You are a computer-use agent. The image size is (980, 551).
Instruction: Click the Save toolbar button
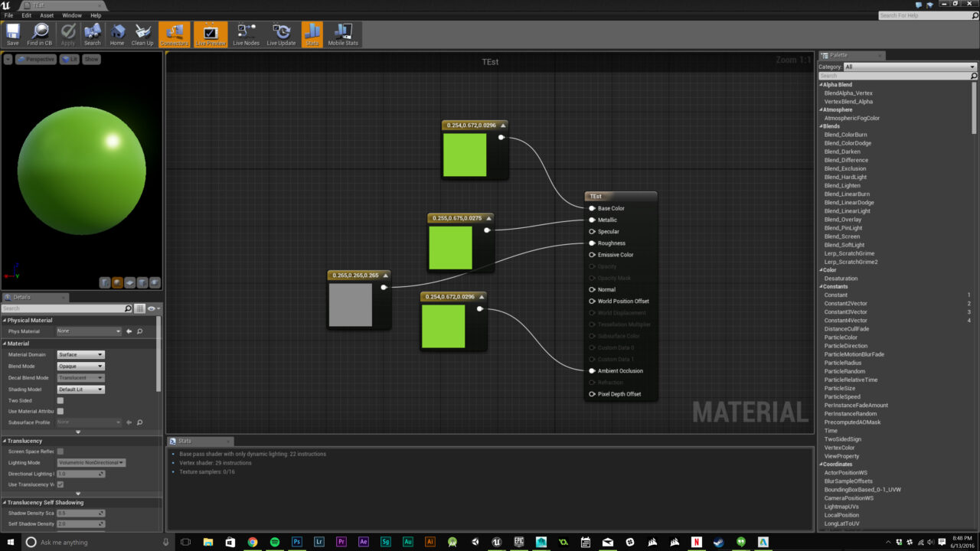(12, 34)
